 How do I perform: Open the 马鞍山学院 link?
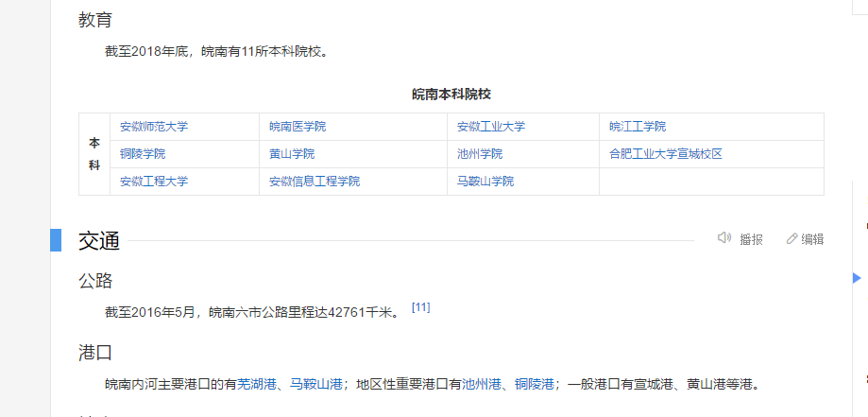click(485, 181)
